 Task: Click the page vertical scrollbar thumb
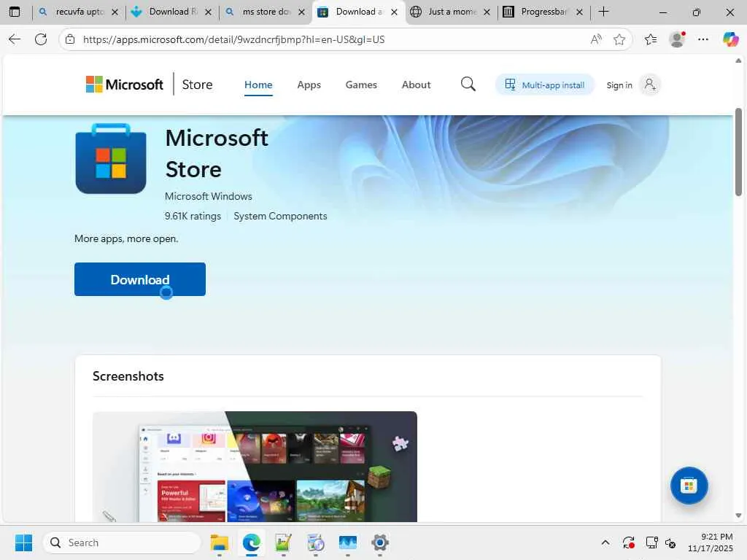(738, 152)
